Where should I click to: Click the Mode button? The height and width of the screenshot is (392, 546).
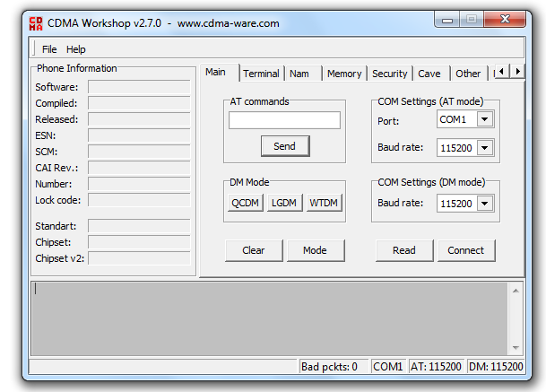(x=315, y=250)
